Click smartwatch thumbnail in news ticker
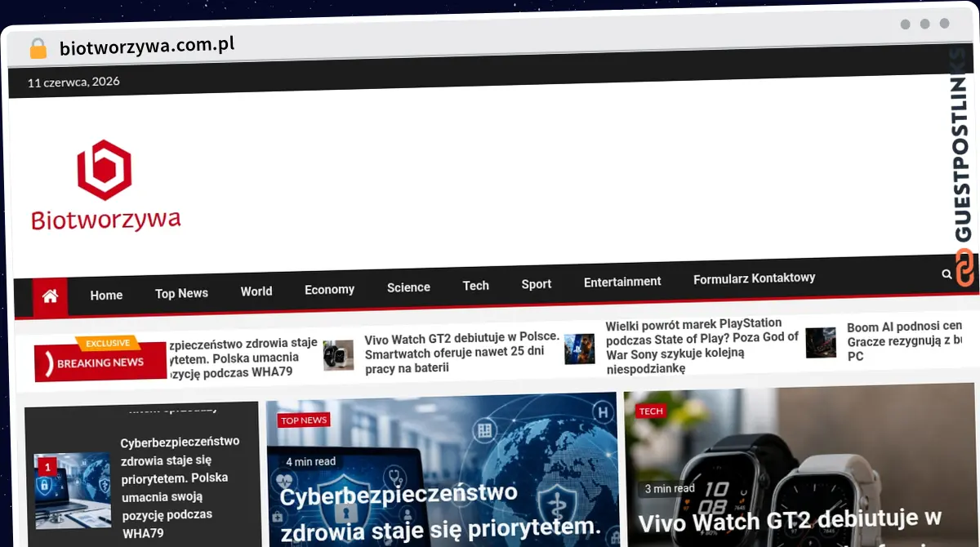Screen dimensions: 980x547 (x=338, y=356)
